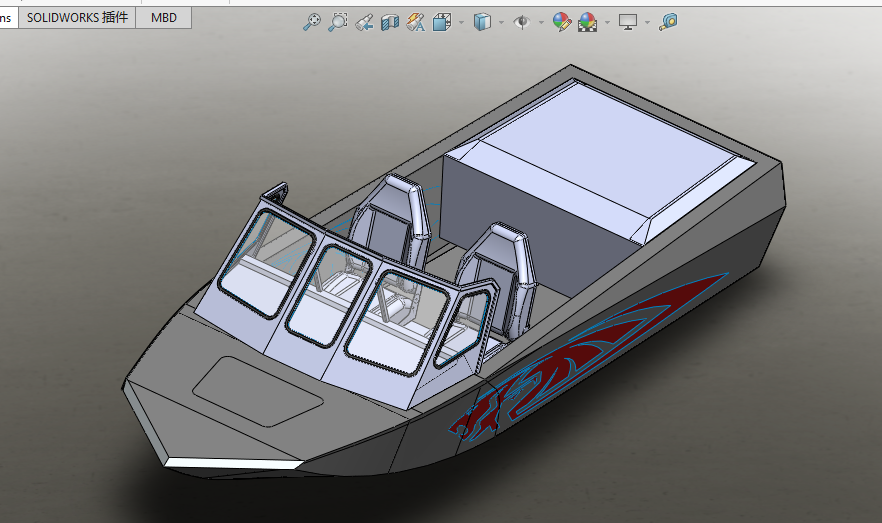882x523 pixels.
Task: Switch to the SOLIDWORKS 插件 tab
Action: (x=77, y=17)
